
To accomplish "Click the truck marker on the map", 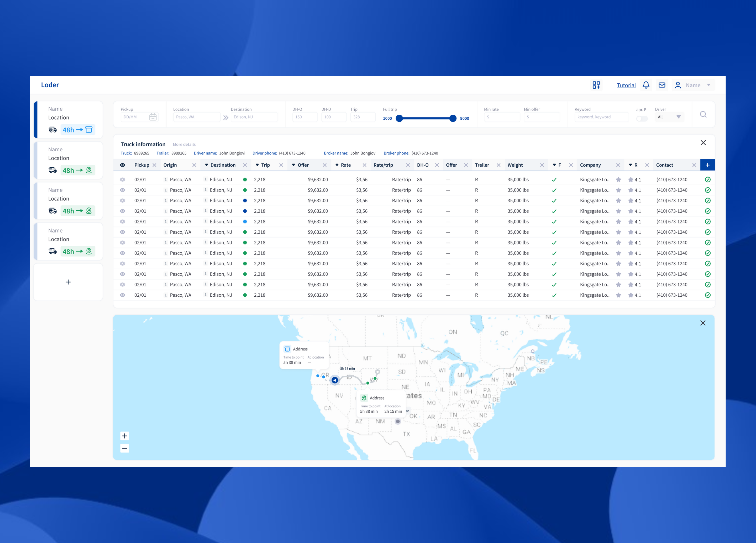I will tap(335, 380).
